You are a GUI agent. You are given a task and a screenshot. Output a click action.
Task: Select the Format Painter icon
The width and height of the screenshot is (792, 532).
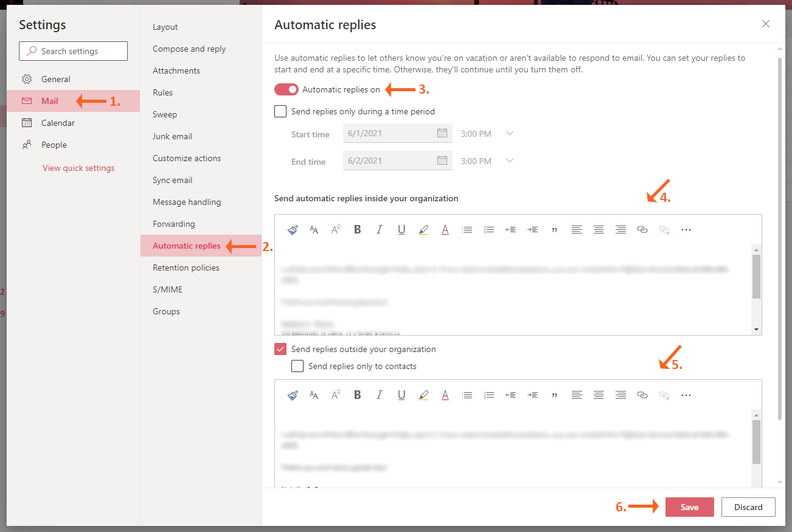pos(292,229)
